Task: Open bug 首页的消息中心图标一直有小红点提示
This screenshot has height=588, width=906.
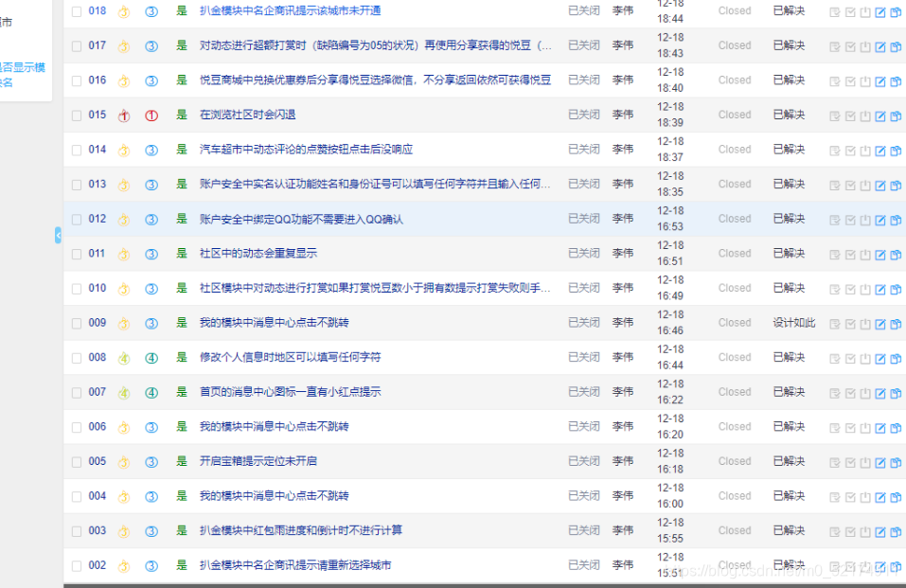Action: tap(290, 392)
